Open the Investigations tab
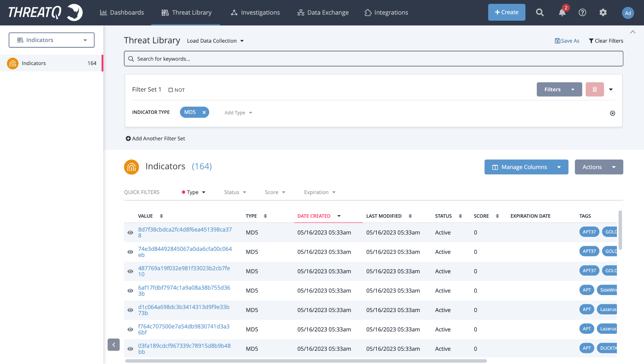Screen dimensions: 644x364 pyautogui.click(x=255, y=13)
